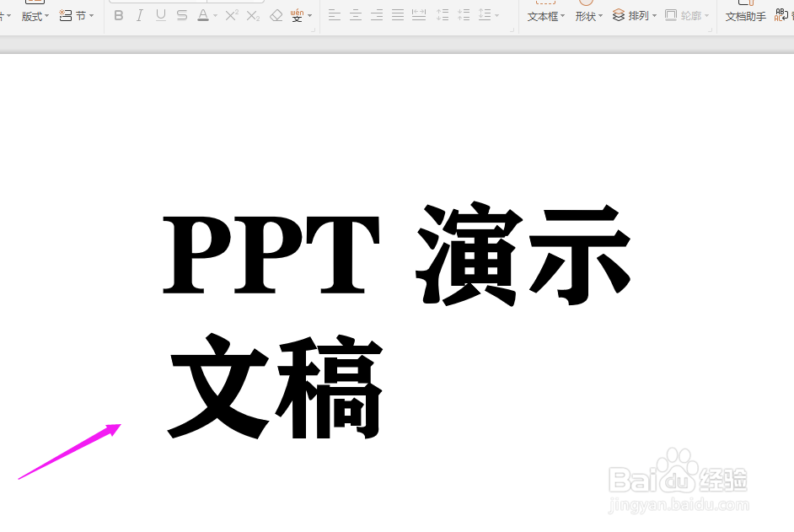Toggle superscript formatting

233,13
